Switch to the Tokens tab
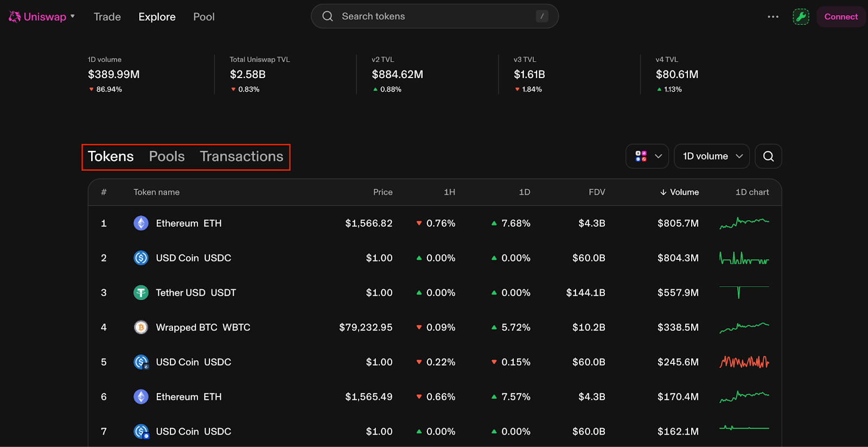Screen dimensions: 868x447 pyautogui.click(x=111, y=156)
